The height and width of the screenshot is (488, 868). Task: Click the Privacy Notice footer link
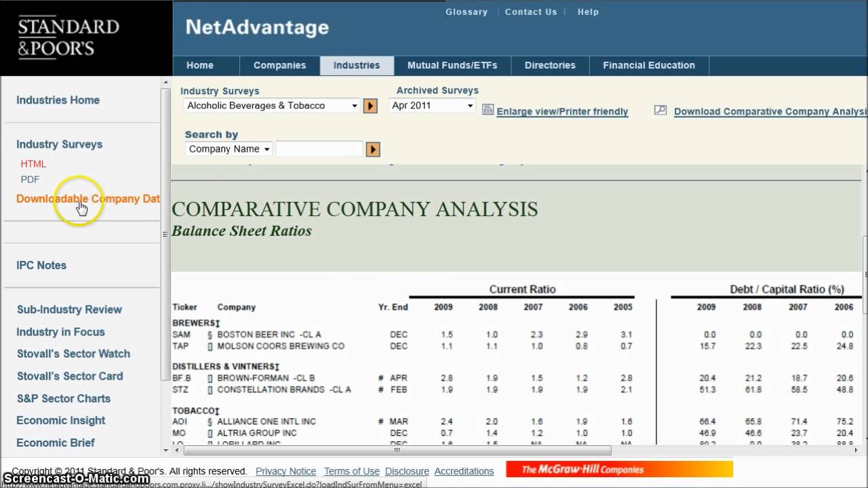tap(285, 471)
